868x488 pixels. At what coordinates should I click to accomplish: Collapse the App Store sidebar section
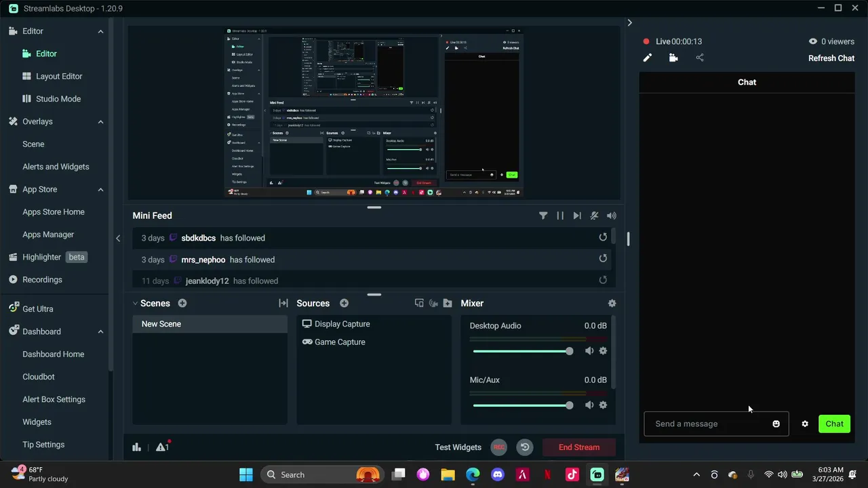pos(100,190)
